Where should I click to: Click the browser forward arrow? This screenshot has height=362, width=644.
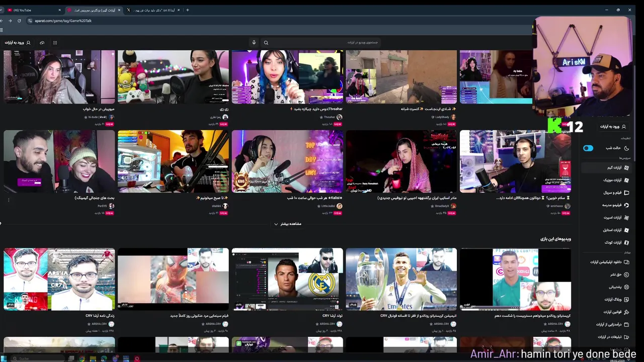pyautogui.click(x=10, y=21)
